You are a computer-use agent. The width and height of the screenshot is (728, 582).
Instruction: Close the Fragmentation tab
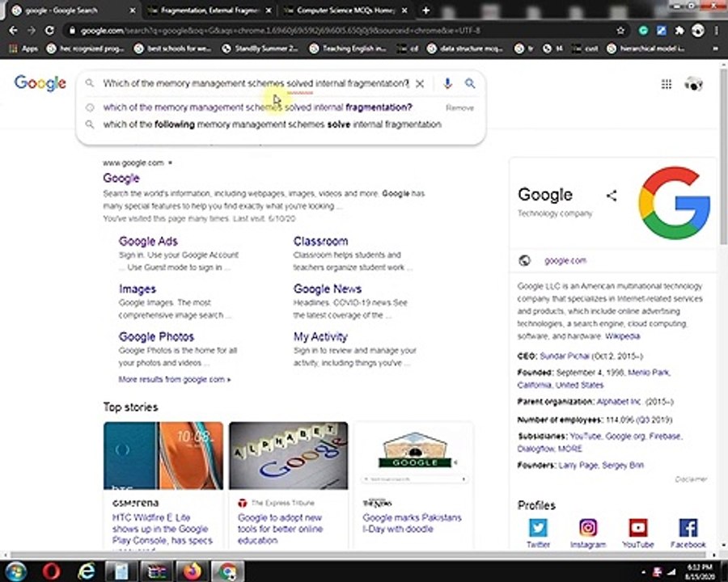click(x=269, y=11)
